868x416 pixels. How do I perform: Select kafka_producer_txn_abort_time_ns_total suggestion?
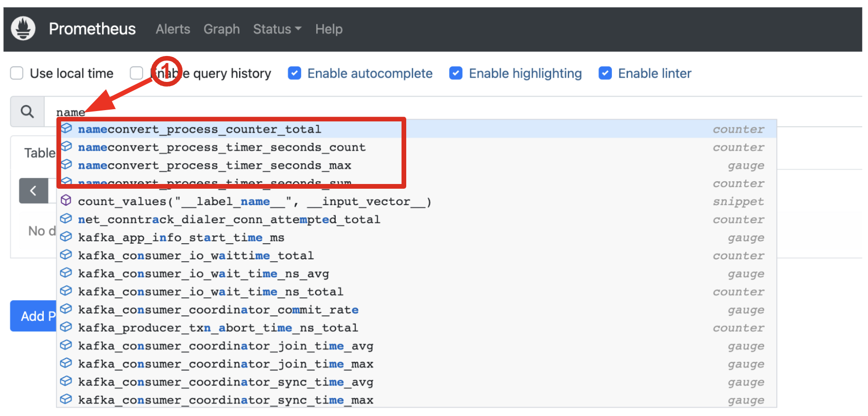click(x=417, y=328)
